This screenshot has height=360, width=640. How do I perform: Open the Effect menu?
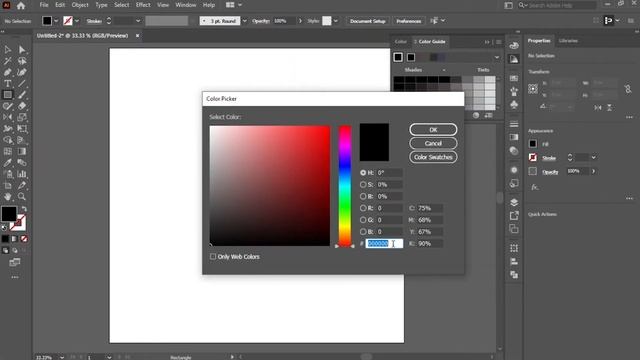point(143,5)
